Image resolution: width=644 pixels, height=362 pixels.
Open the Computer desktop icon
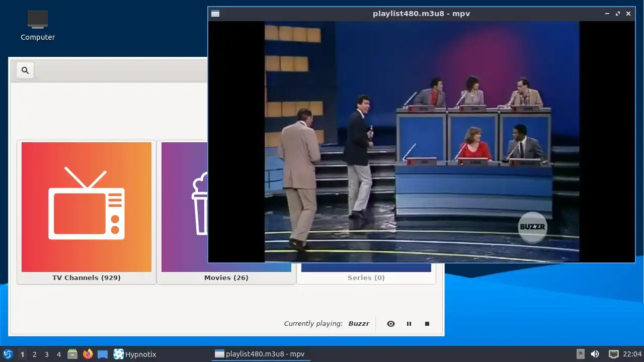(38, 26)
